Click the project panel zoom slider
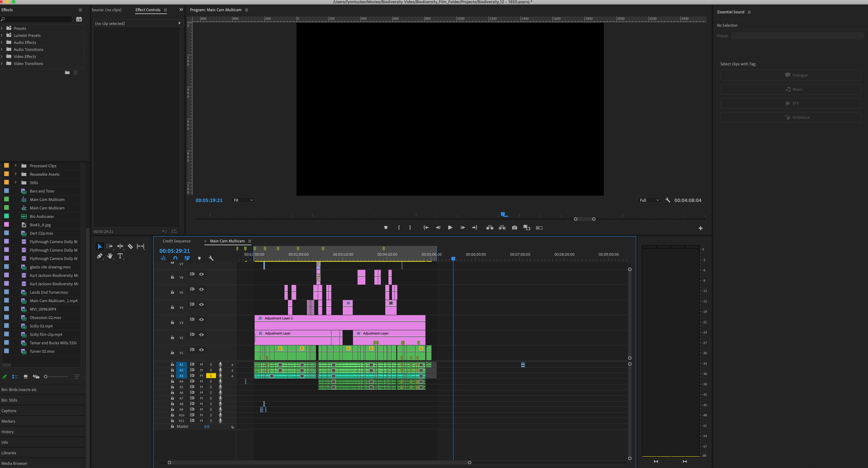 [x=46, y=377]
